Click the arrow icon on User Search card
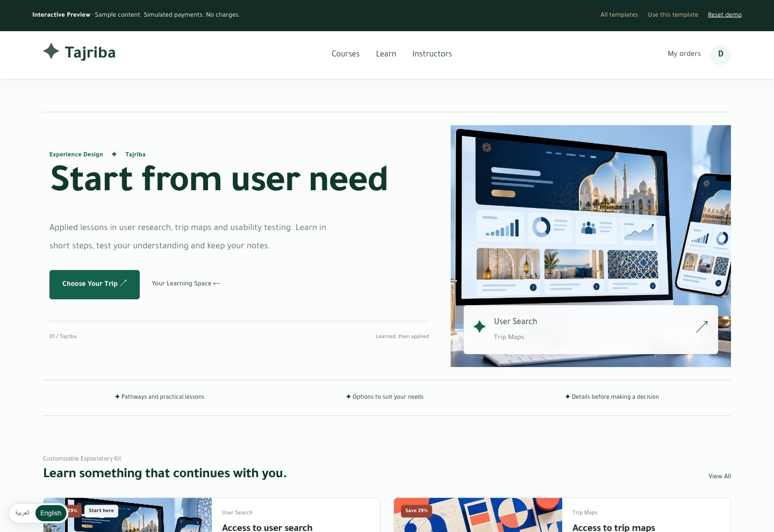774x532 pixels. point(701,327)
